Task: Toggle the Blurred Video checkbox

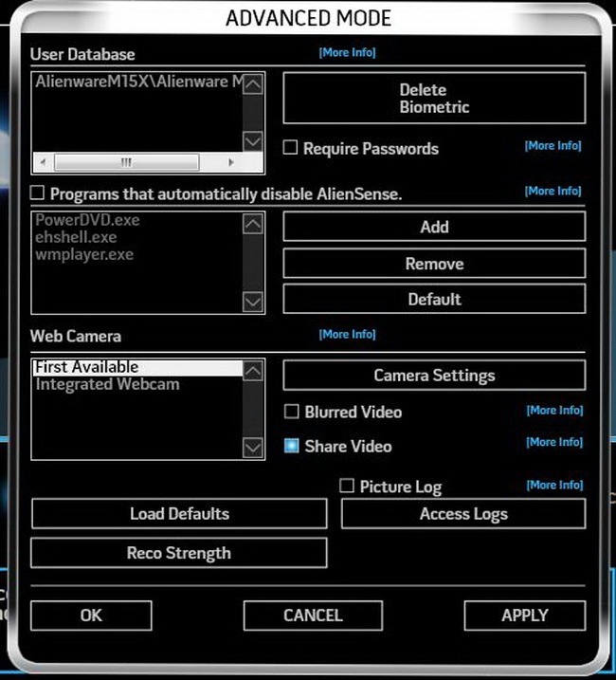Action: (x=292, y=412)
